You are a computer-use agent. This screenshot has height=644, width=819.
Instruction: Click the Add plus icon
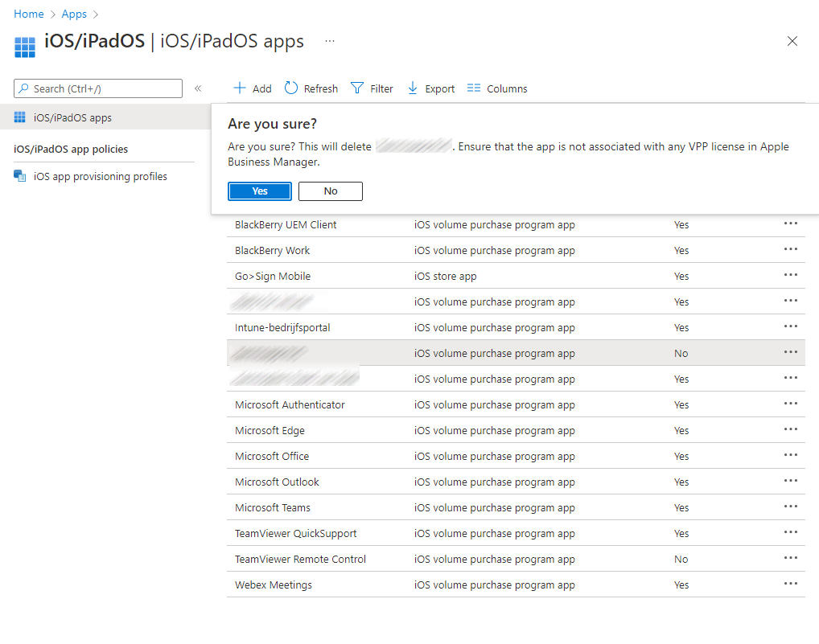tap(240, 88)
